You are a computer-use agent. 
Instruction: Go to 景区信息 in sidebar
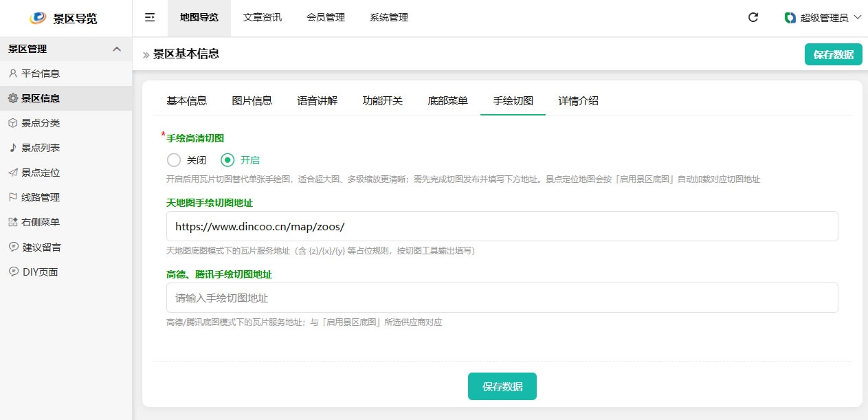point(66,98)
